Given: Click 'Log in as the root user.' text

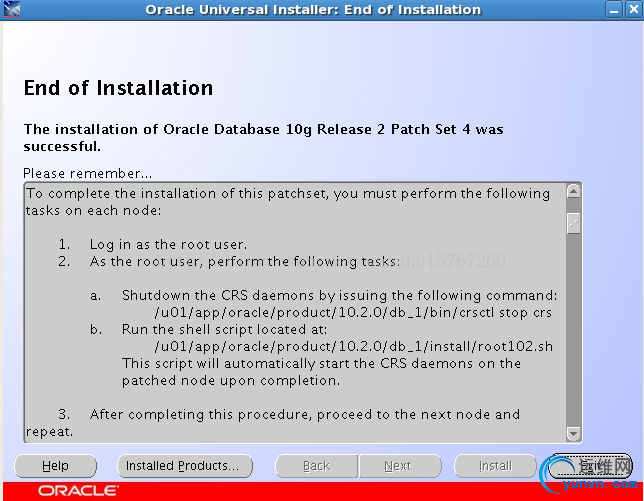Looking at the screenshot, I should tap(168, 245).
